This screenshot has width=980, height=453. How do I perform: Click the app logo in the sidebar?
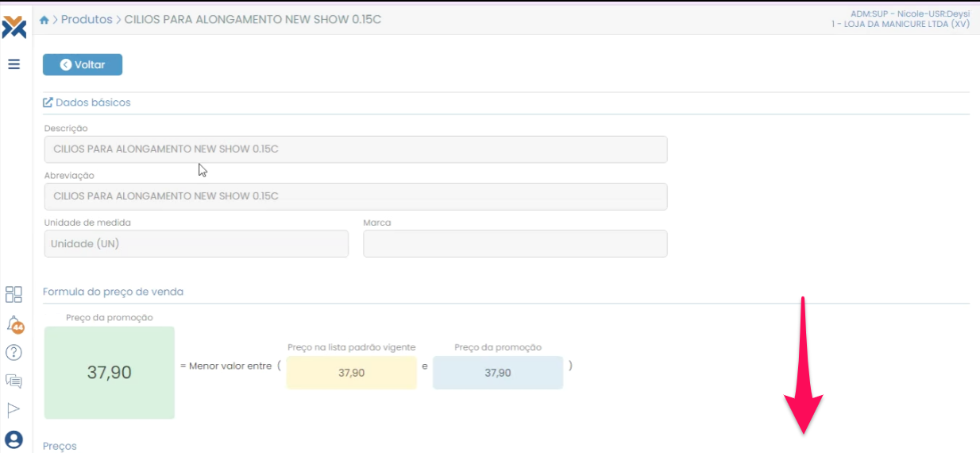[14, 27]
